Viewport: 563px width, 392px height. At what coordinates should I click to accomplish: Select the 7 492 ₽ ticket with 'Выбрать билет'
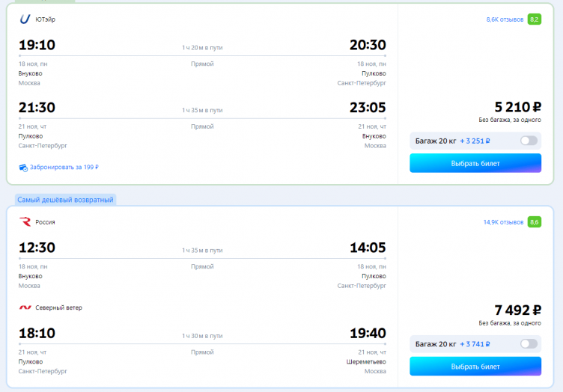pyautogui.click(x=475, y=367)
